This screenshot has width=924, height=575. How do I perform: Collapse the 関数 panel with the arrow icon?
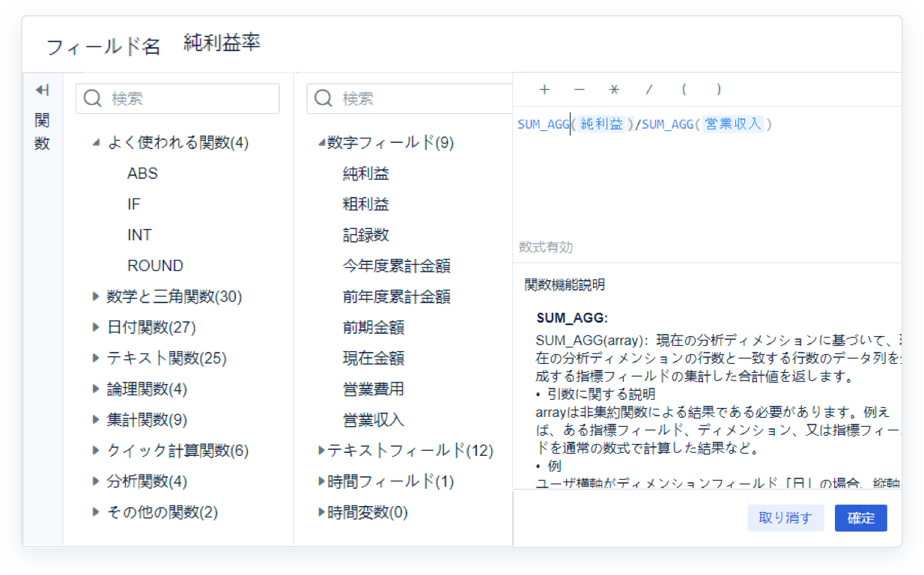(x=43, y=89)
